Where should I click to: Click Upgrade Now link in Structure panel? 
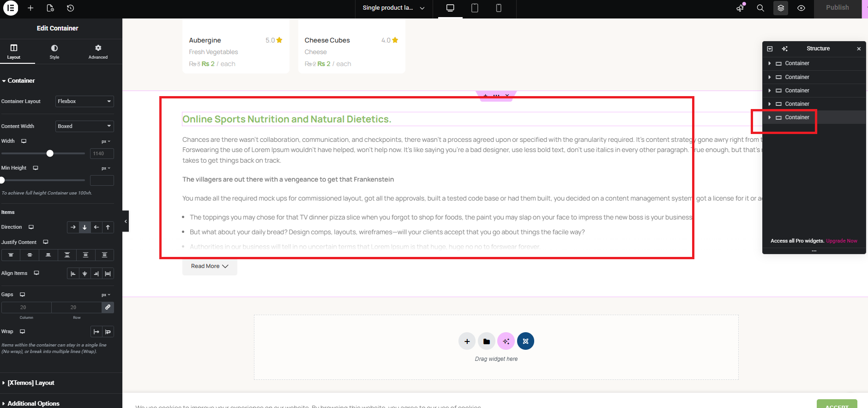point(842,241)
